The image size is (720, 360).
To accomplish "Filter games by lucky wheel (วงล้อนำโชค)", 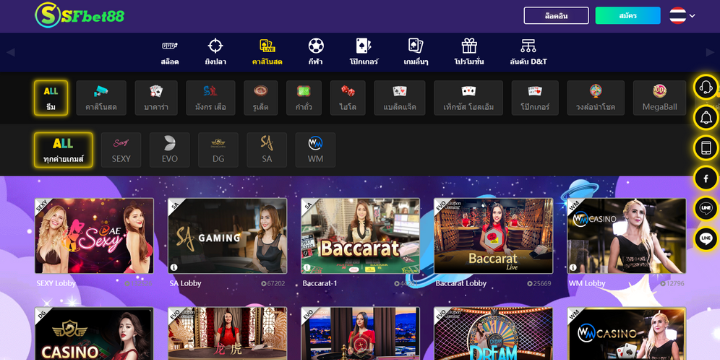I will click(x=596, y=98).
